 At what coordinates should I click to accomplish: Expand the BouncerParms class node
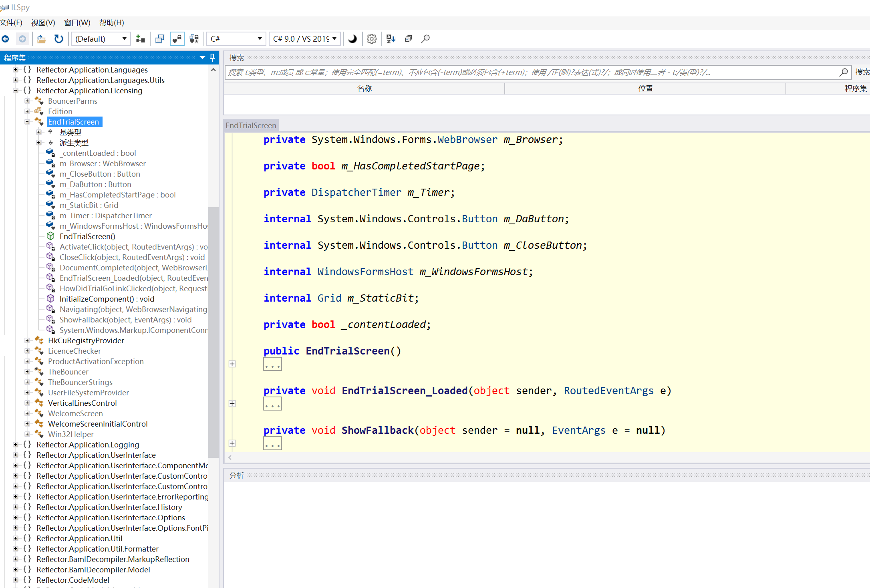27,101
